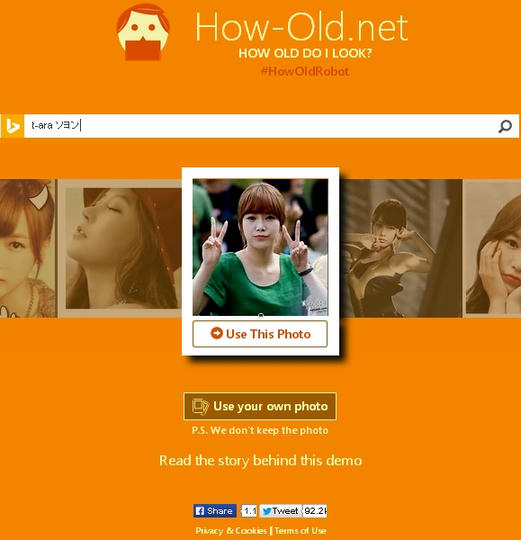Select the posing dark-outfit photo thumbnail
The width and height of the screenshot is (521, 540).
[x=402, y=248]
